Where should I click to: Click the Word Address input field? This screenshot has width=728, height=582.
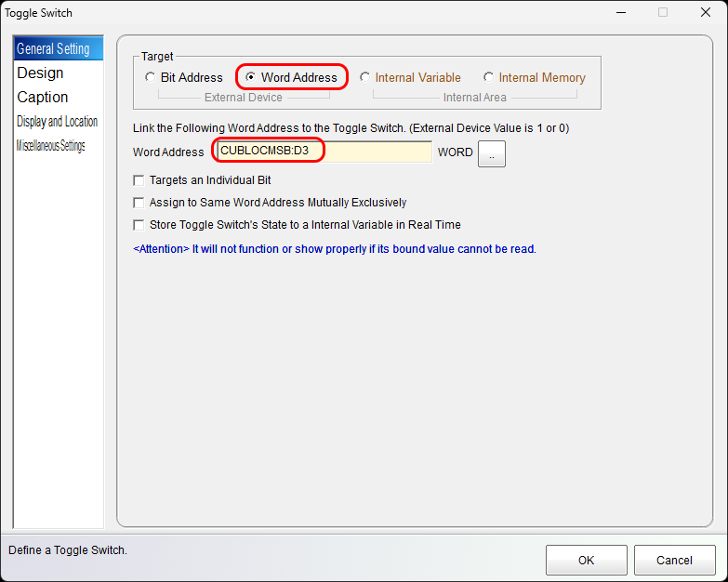[324, 152]
